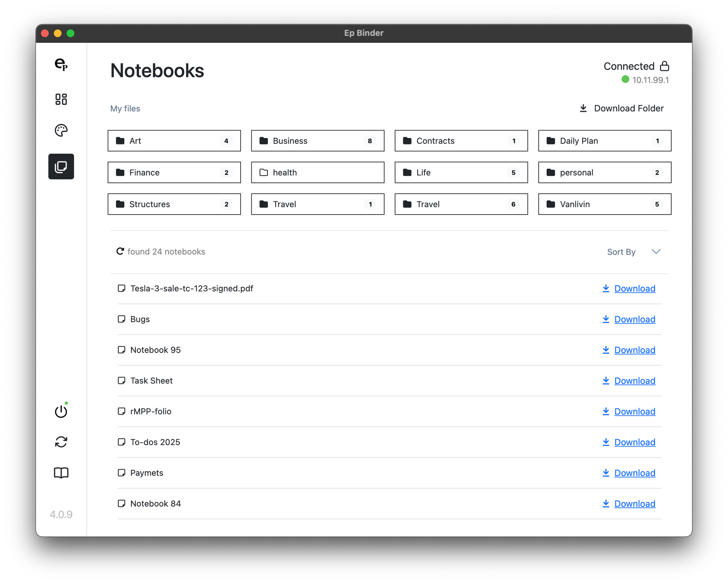The image size is (728, 584).
Task: Select the checkbox icon beside Task Sheet
Action: 121,380
